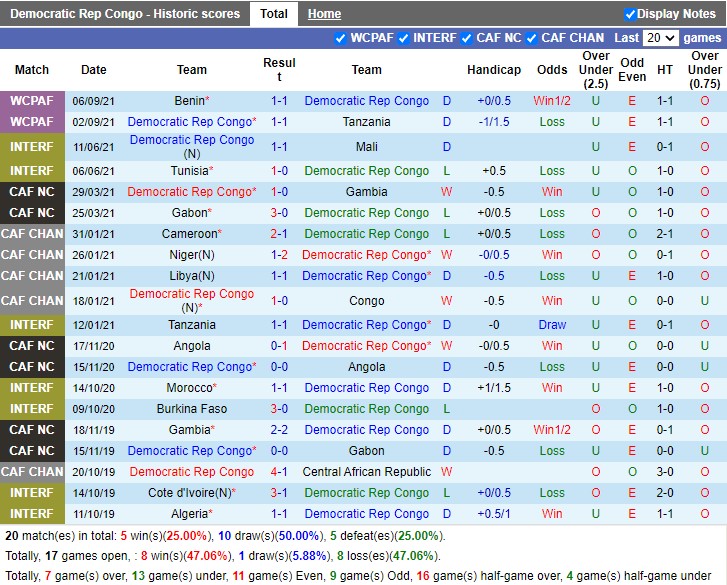Switch to the Home tab
Image resolution: width=727 pixels, height=585 pixels.
324,14
